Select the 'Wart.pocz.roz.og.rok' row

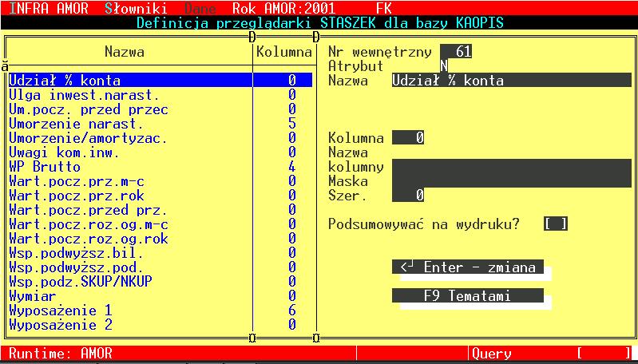pos(160,239)
